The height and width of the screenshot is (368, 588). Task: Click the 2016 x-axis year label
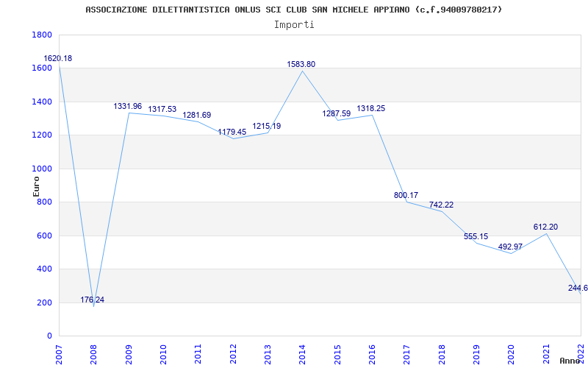[x=372, y=354]
